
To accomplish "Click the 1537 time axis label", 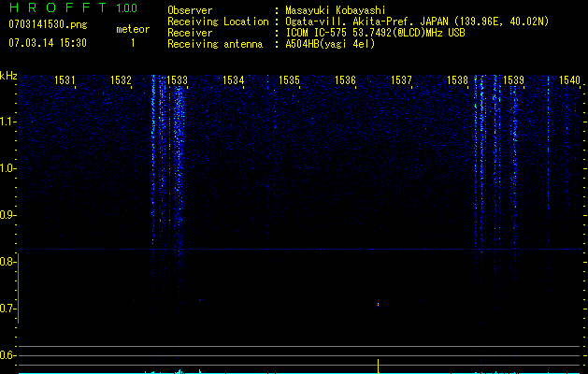I will pyautogui.click(x=401, y=80).
